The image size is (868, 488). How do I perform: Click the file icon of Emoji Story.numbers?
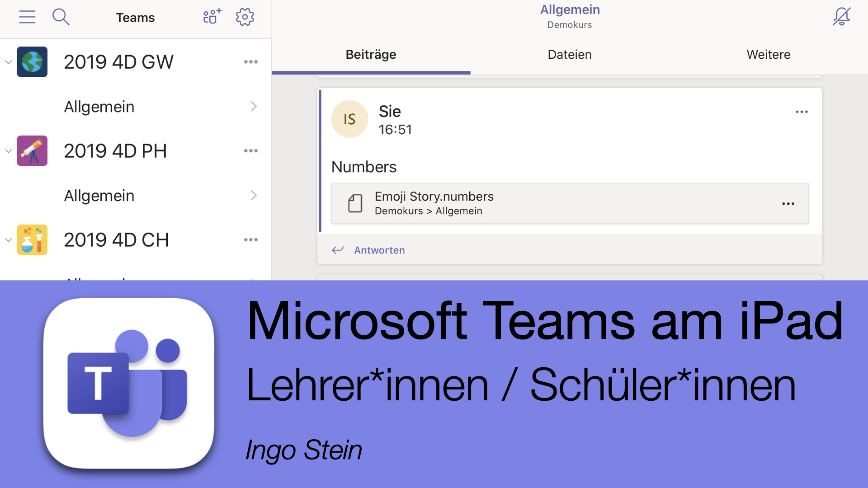click(x=355, y=203)
